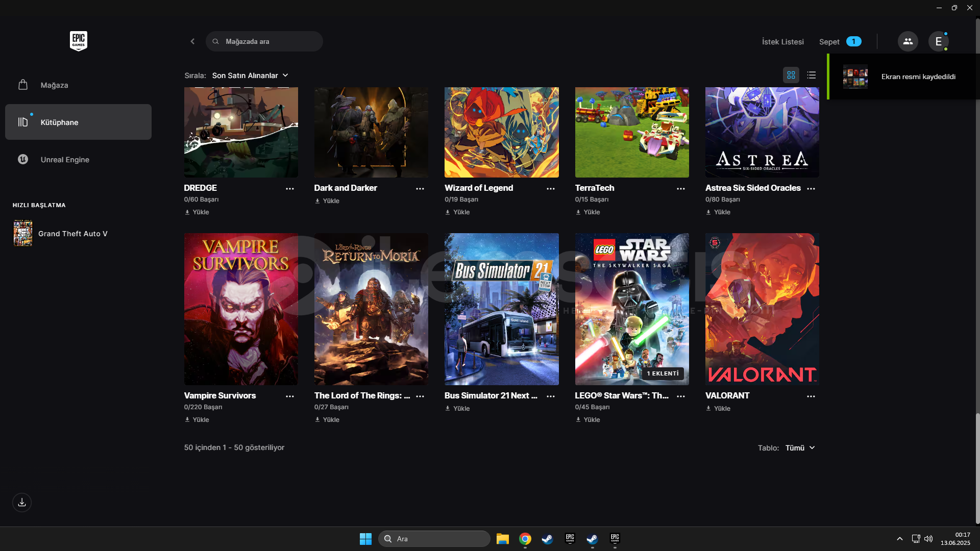Open Astrea cover art
This screenshot has height=551, width=980.
click(x=762, y=132)
